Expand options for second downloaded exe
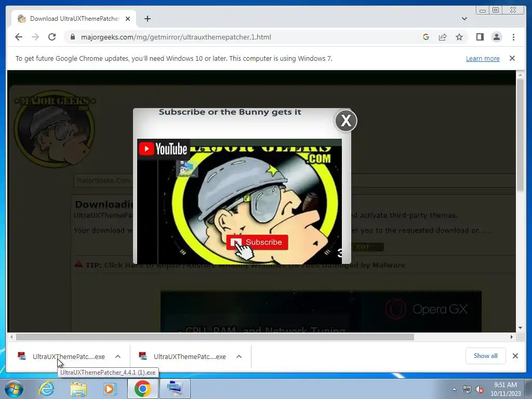This screenshot has width=532, height=399. pyautogui.click(x=239, y=356)
